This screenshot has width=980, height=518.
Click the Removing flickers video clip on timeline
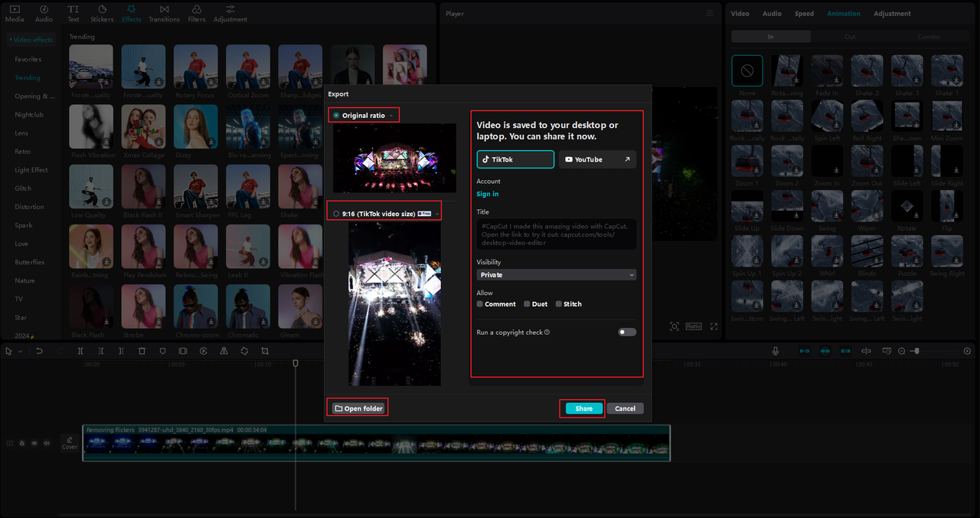(376, 443)
